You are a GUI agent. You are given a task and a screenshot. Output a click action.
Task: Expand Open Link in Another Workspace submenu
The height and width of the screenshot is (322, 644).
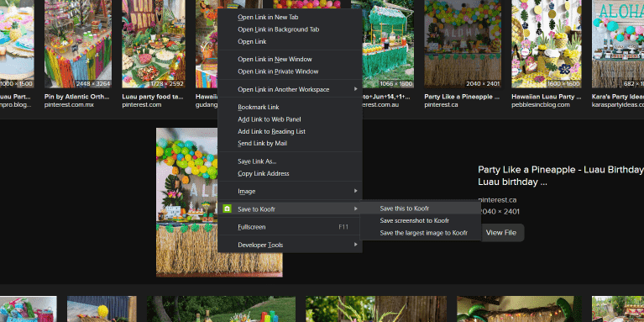(290, 89)
